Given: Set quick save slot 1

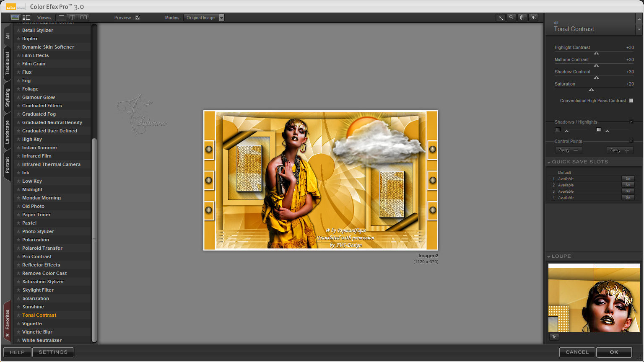Looking at the screenshot, I should click(x=628, y=178).
